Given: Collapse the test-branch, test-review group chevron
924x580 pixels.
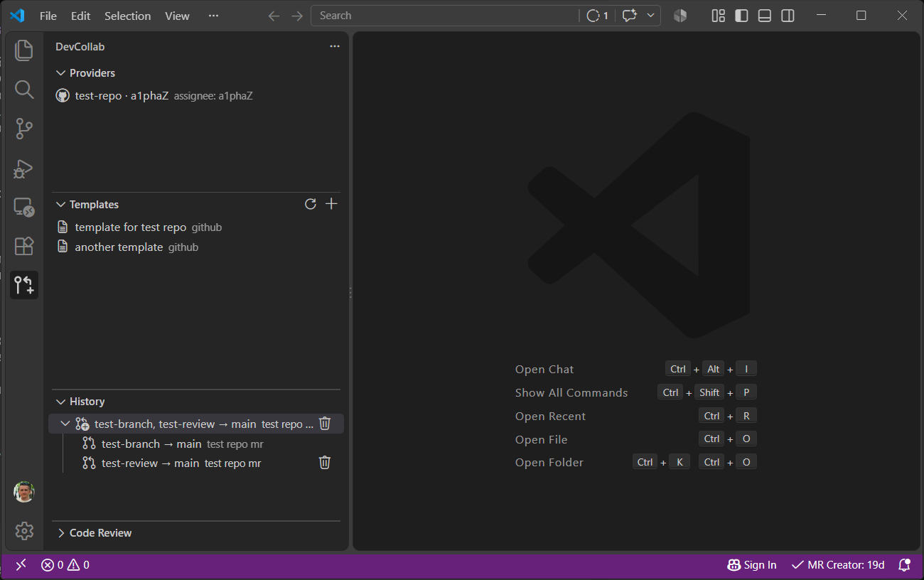Looking at the screenshot, I should point(65,424).
